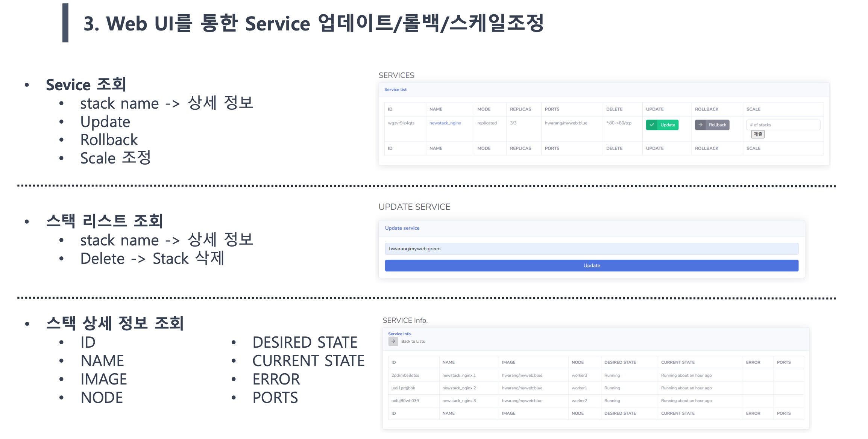The width and height of the screenshot is (868, 439).
Task: Click the Back to Lists arrow icon
Action: pos(393,341)
